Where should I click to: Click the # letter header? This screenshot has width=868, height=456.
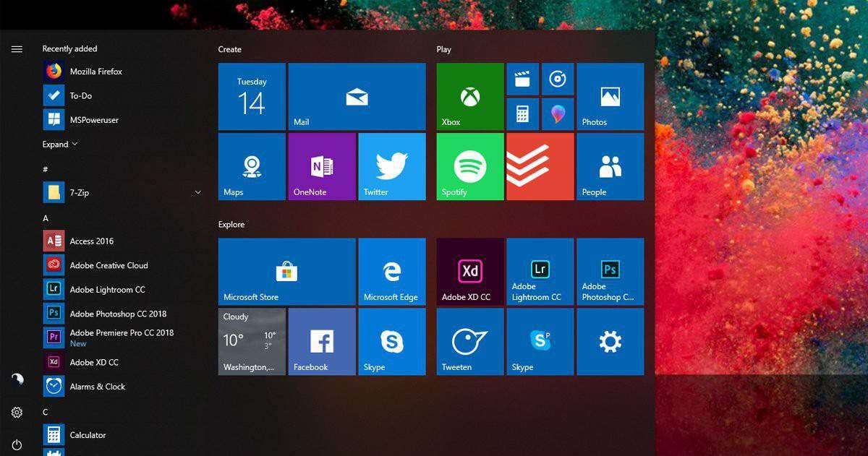tap(46, 169)
